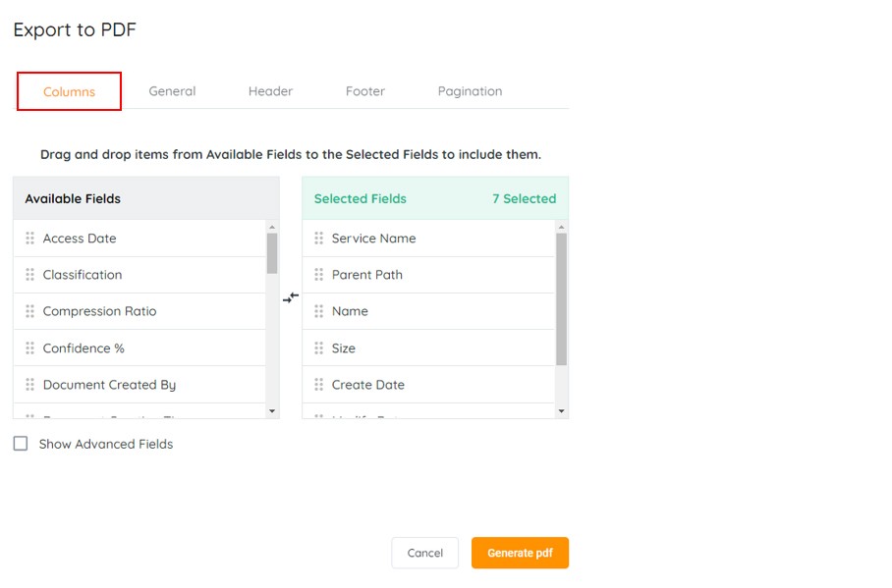Click drag handle icon beside Create Date

pos(319,385)
